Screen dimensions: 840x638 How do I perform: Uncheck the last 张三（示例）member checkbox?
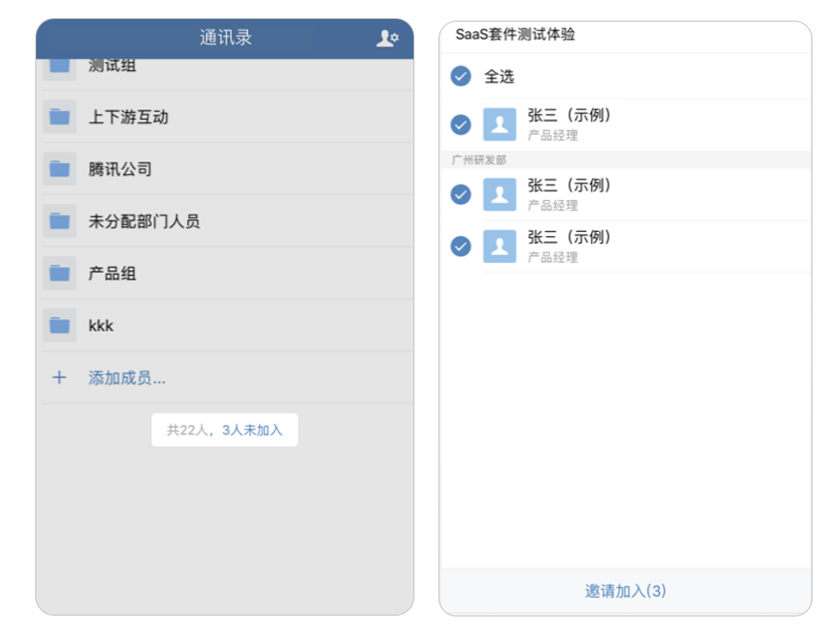[460, 246]
